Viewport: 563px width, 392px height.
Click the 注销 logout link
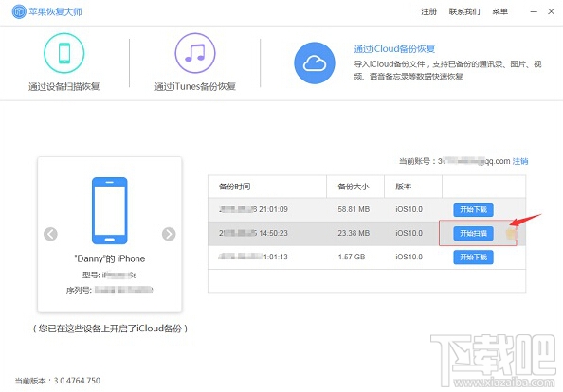[520, 161]
